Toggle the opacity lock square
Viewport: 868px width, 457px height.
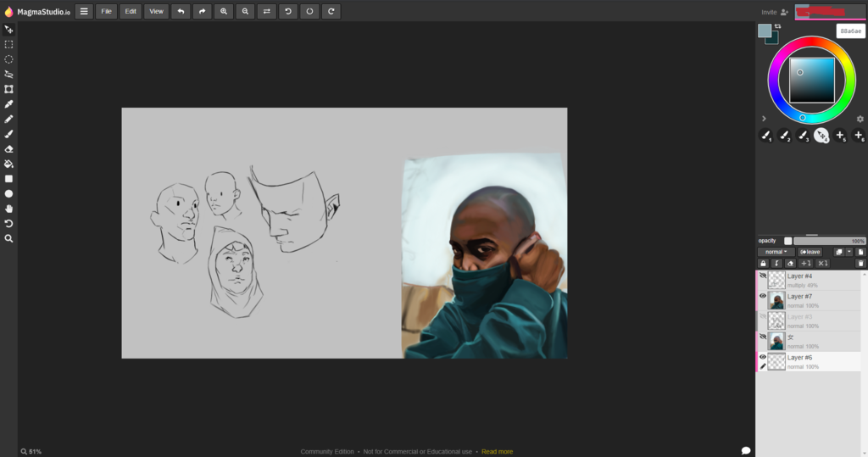tap(787, 241)
